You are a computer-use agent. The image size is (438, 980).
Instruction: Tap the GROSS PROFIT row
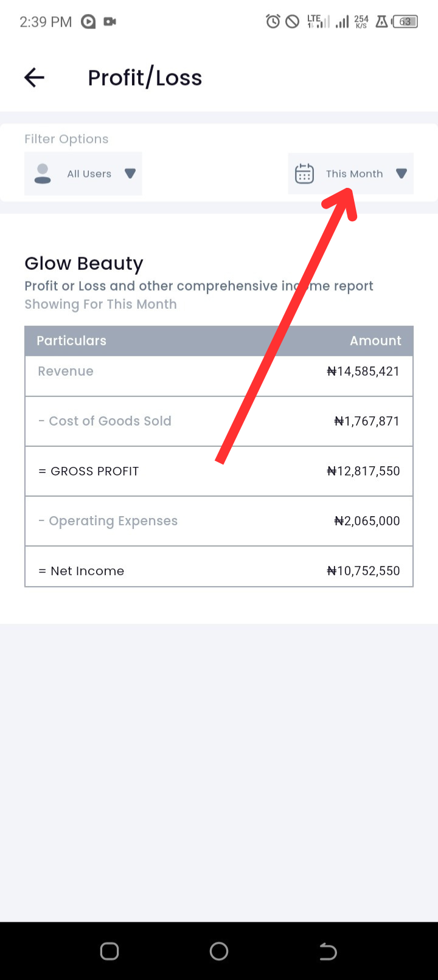[219, 471]
